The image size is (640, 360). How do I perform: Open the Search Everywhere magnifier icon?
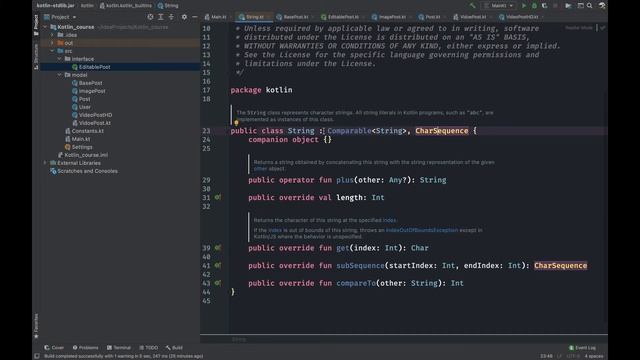[590, 6]
